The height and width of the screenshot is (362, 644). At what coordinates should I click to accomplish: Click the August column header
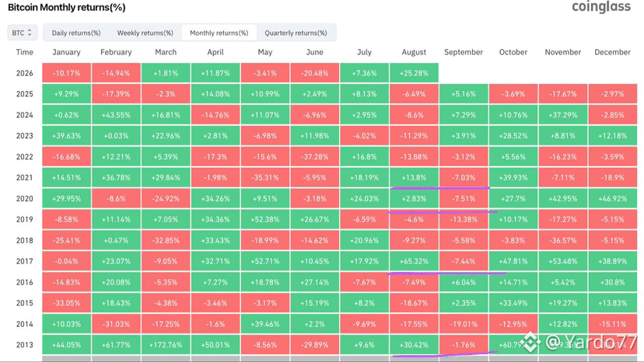pyautogui.click(x=414, y=52)
